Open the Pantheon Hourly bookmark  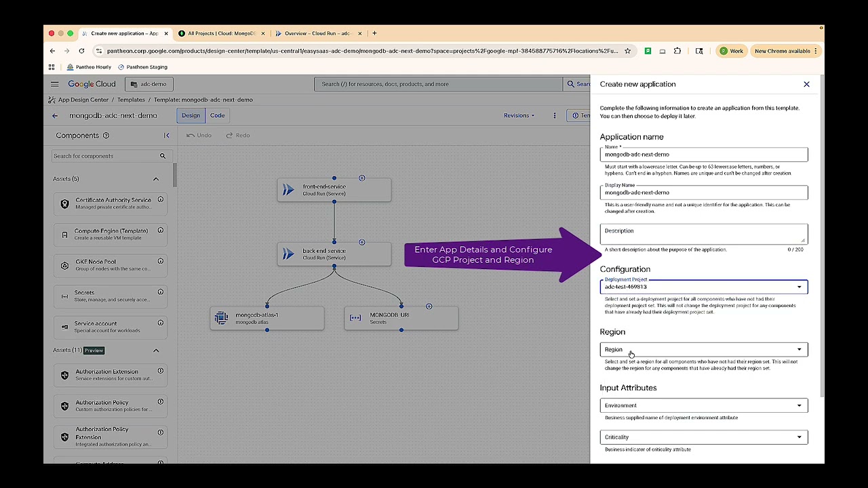point(89,67)
